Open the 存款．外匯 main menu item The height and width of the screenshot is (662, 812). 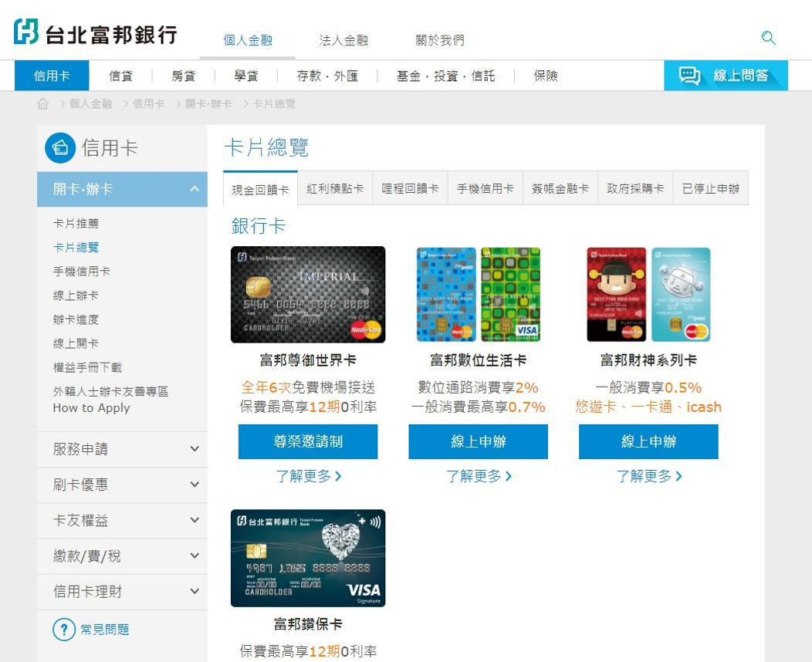(x=327, y=76)
